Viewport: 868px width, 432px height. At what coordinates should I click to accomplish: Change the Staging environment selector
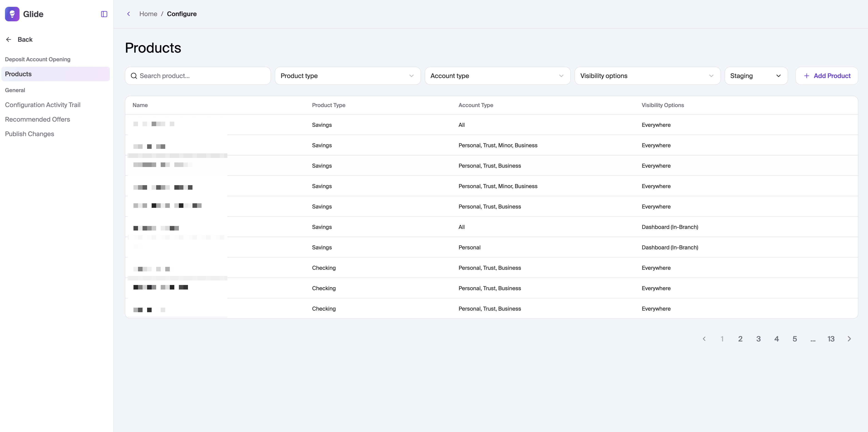(x=756, y=76)
